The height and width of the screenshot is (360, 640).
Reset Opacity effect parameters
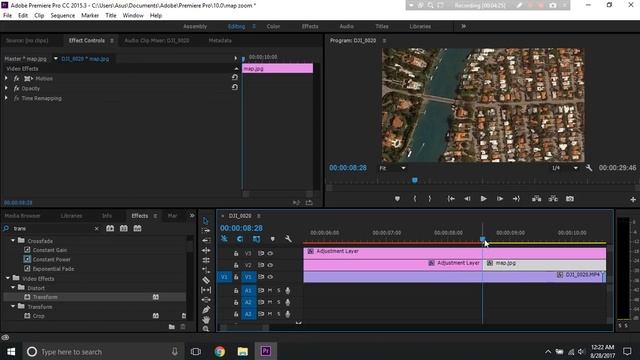tap(235, 87)
